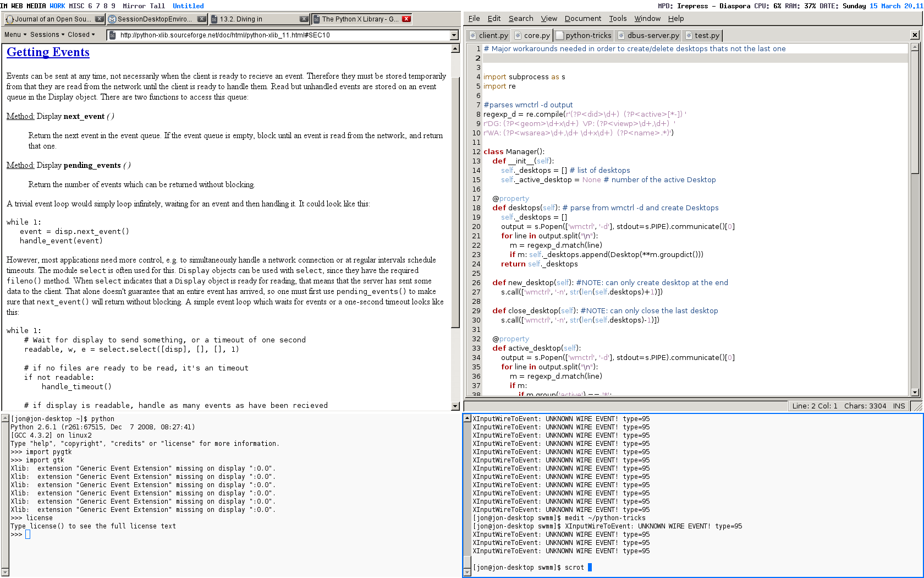Open the View menu in editor
This screenshot has height=578, width=924.
pyautogui.click(x=549, y=19)
